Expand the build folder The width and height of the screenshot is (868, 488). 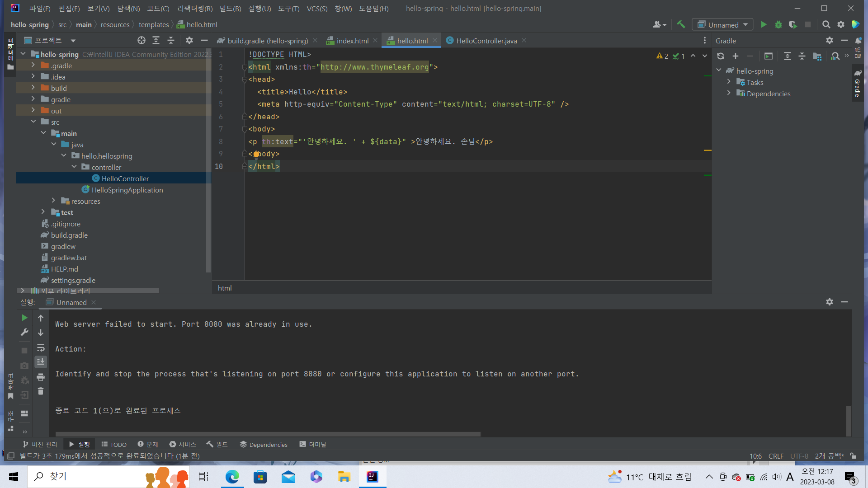[33, 88]
